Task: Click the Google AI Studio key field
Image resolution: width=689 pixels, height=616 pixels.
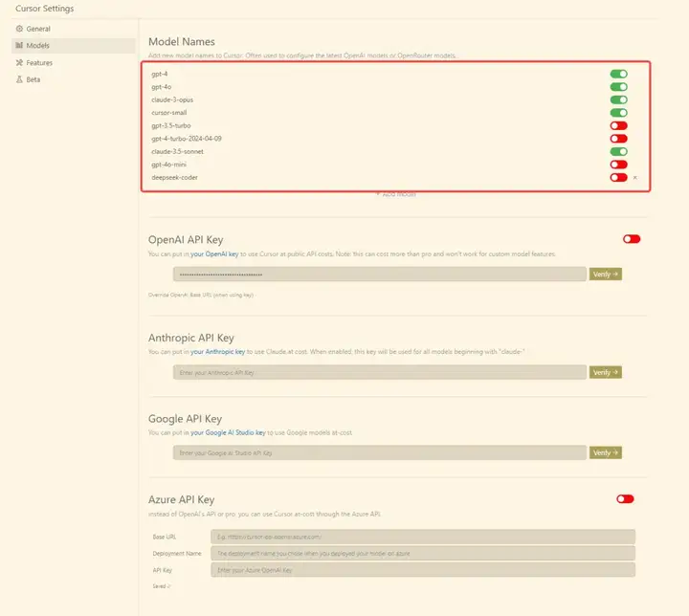Action: coord(380,452)
